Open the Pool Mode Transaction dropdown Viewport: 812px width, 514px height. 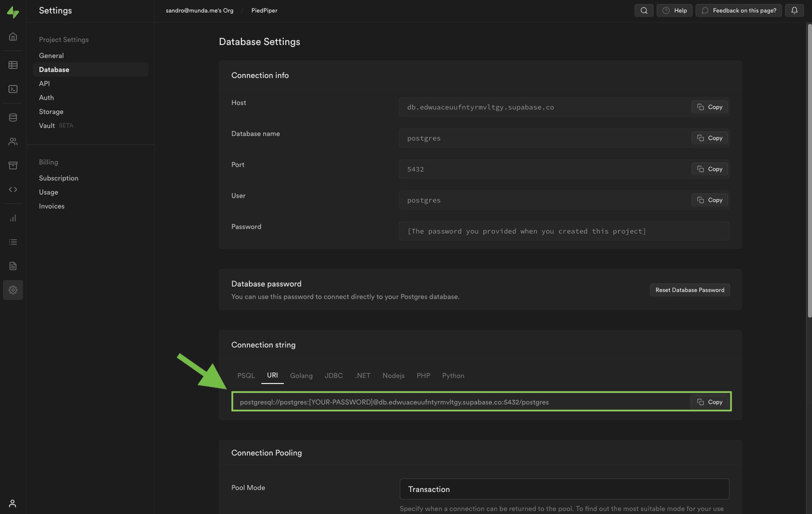[564, 489]
